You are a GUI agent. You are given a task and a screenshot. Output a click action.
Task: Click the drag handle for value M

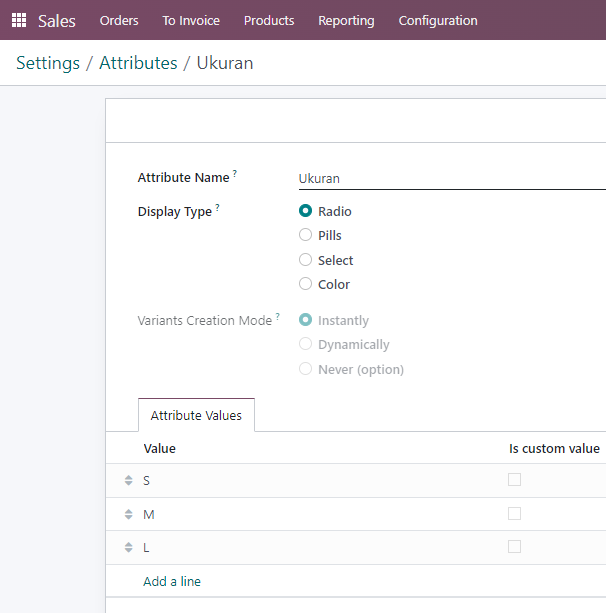click(129, 514)
